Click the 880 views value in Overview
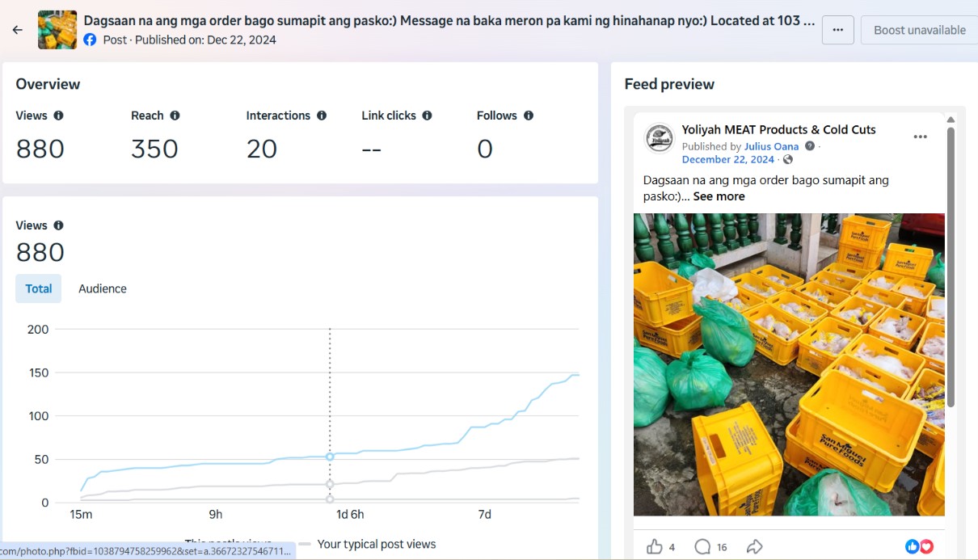This screenshot has height=560, width=978. coord(40,149)
